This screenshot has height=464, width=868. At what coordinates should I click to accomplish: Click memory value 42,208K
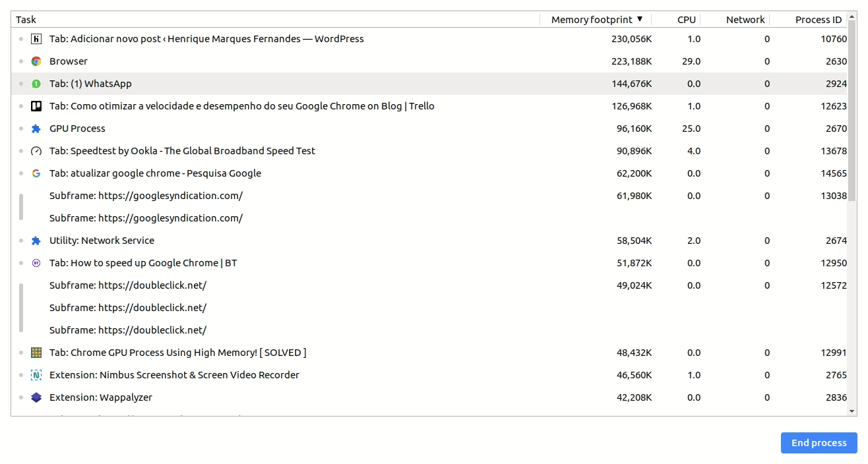635,397
